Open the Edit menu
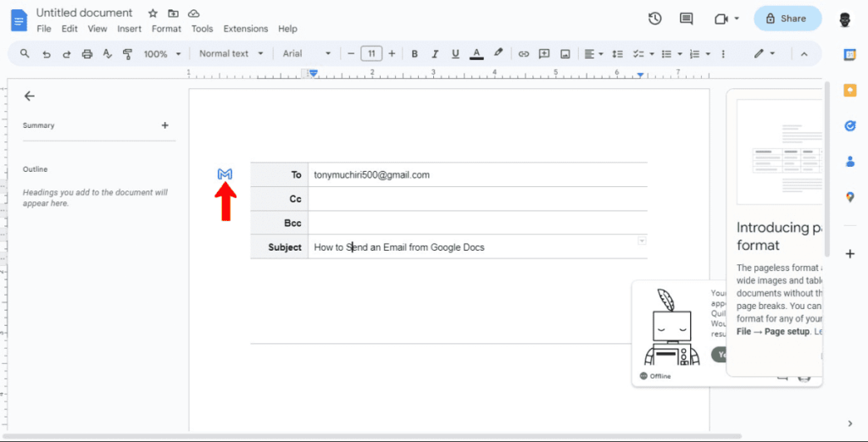The height and width of the screenshot is (442, 868). click(x=70, y=29)
